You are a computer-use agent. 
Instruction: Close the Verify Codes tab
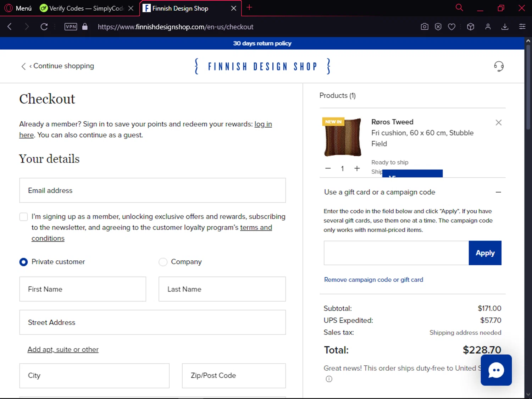click(x=131, y=8)
